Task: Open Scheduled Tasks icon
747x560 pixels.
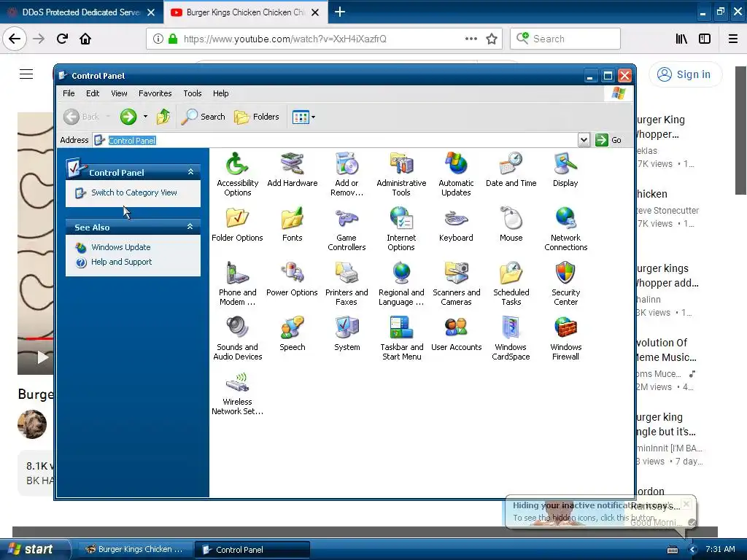Action: coord(511,284)
